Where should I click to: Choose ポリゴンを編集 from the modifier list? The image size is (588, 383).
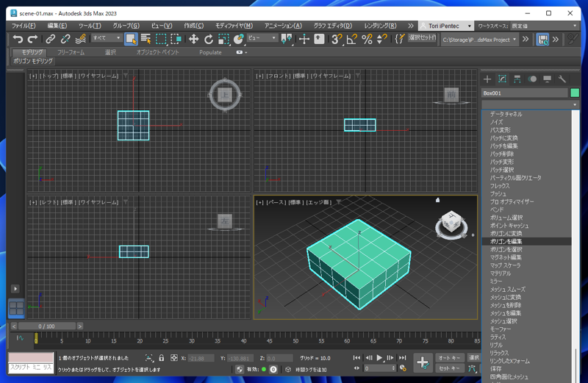(506, 242)
